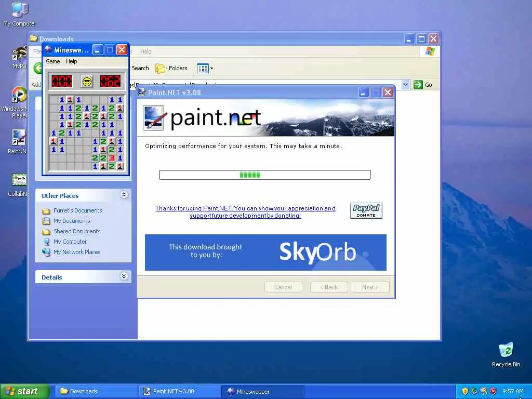Open the Help menu in Minesweeper
Screen dimensions: 532x399
[x=71, y=61]
